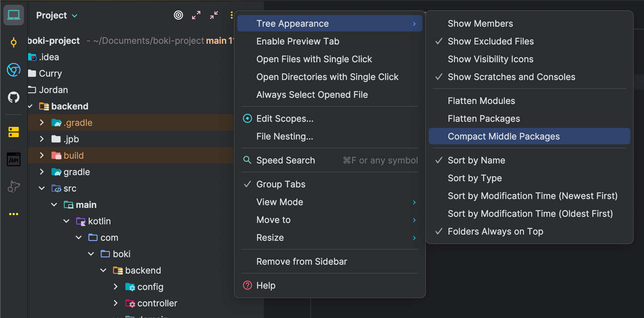Select Compact Middle Packages menu item
The image size is (644, 318).
[x=504, y=136]
